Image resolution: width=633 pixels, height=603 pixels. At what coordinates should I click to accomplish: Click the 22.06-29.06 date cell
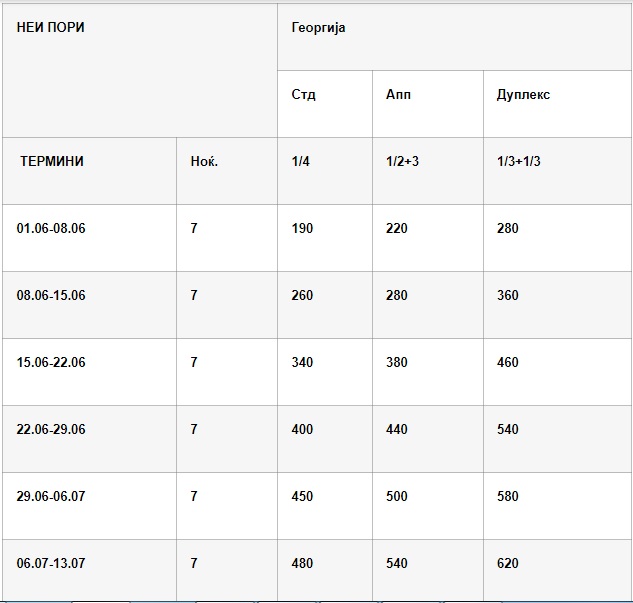click(x=51, y=429)
